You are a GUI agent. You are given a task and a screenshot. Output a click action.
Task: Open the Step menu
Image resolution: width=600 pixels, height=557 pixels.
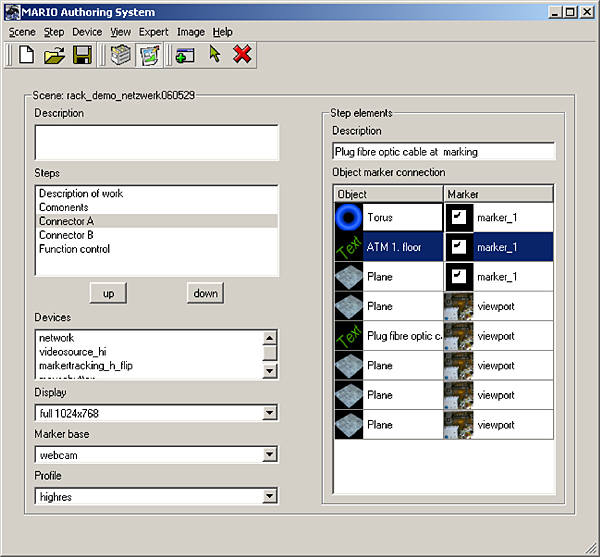(54, 32)
